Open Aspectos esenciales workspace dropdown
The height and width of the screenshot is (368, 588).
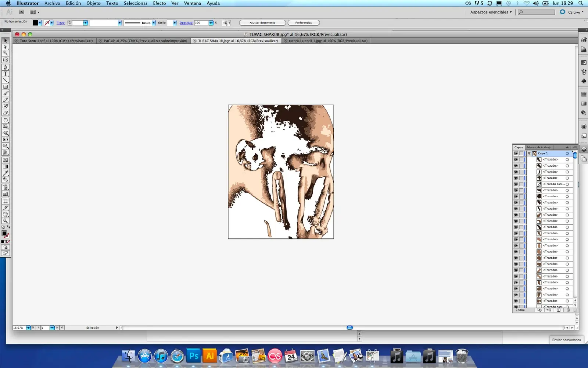491,12
